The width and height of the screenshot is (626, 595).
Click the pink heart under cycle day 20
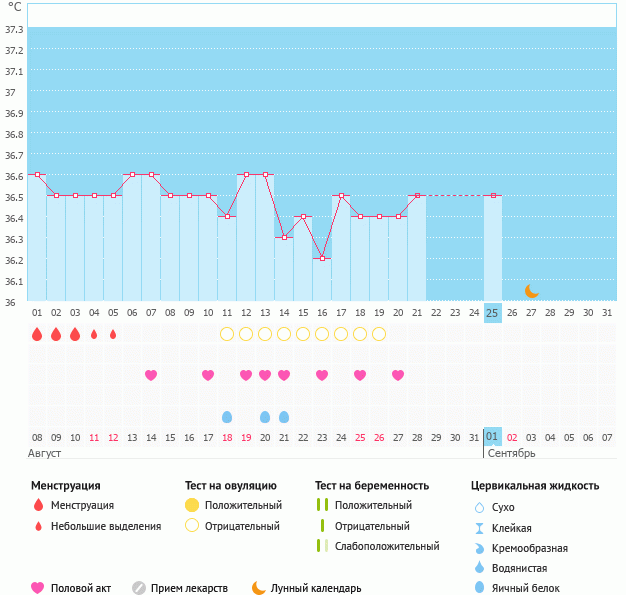pyautogui.click(x=398, y=375)
